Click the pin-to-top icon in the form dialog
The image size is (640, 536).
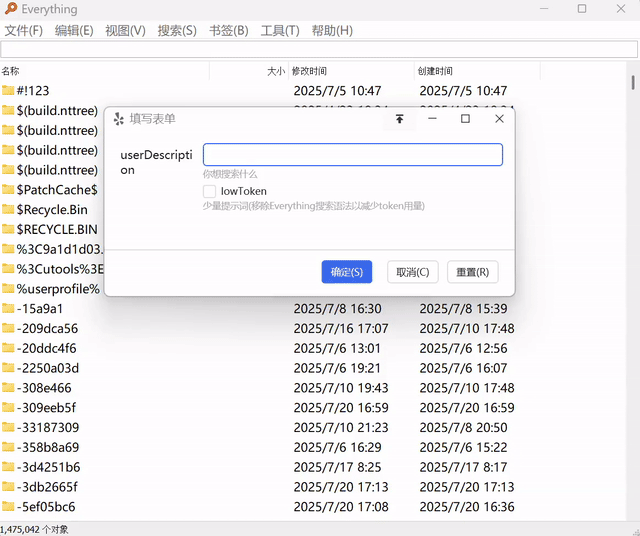[x=400, y=119]
